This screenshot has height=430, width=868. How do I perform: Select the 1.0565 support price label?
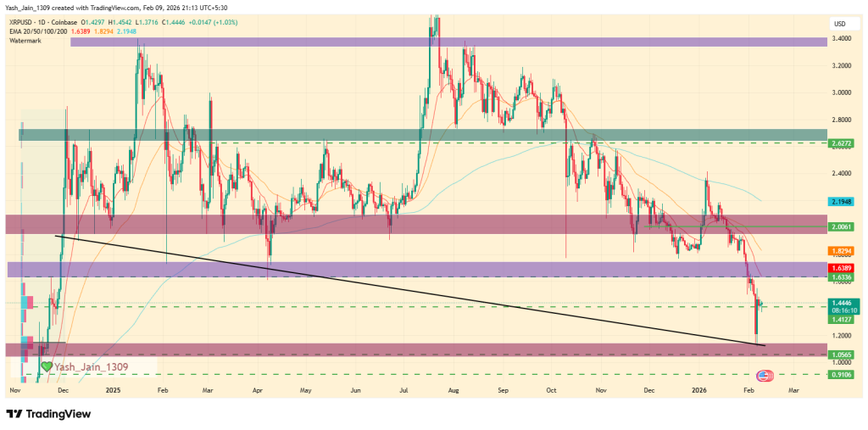(841, 355)
